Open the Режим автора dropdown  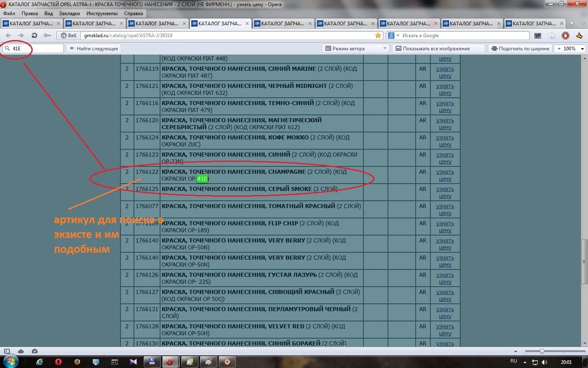tap(355, 48)
